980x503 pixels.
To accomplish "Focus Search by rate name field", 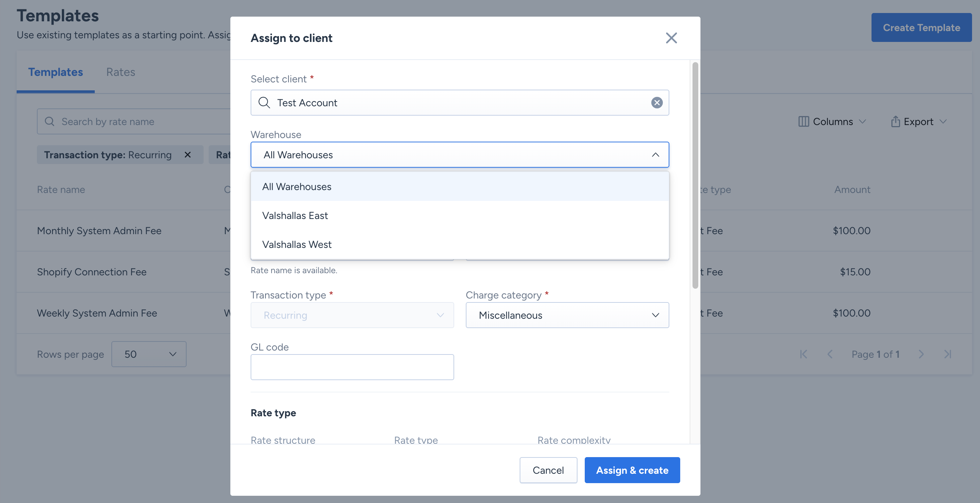I will coord(133,122).
